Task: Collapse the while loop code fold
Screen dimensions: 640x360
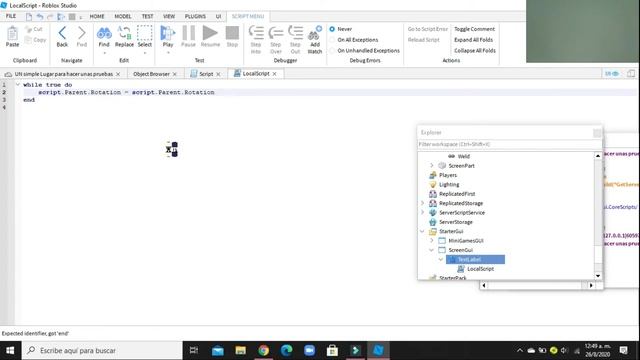Action: [18, 84]
